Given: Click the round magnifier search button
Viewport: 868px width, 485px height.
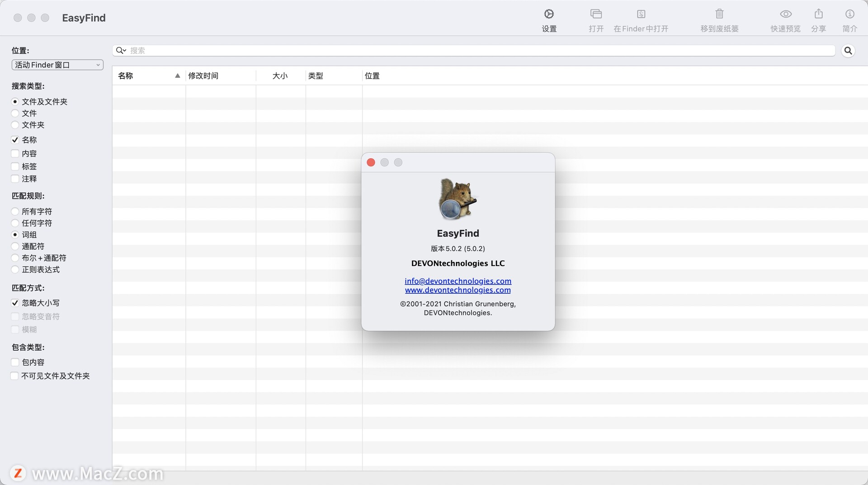Looking at the screenshot, I should 848,51.
